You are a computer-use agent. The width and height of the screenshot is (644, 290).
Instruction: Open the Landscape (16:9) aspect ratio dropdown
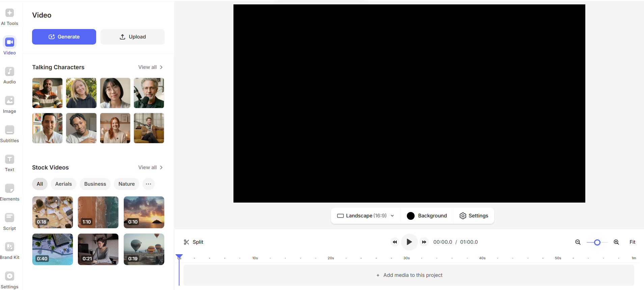(366, 216)
